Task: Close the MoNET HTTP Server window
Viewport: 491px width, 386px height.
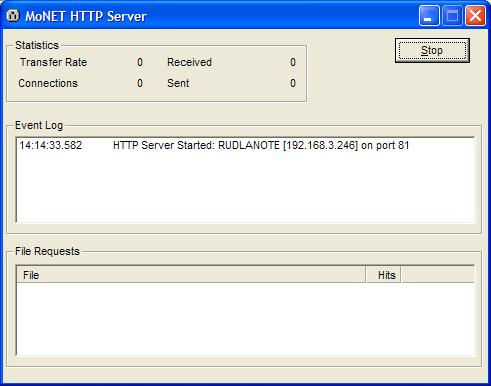Action: click(475, 15)
